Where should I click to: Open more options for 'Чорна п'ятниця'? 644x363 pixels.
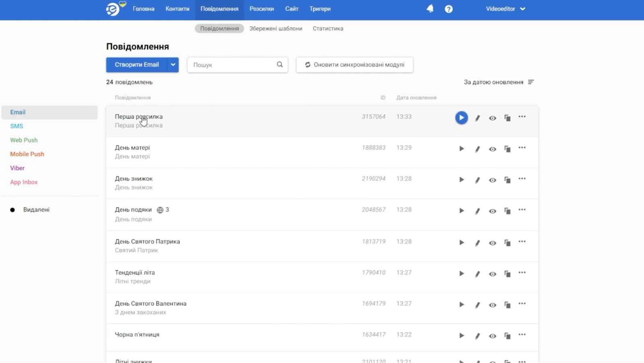(522, 335)
